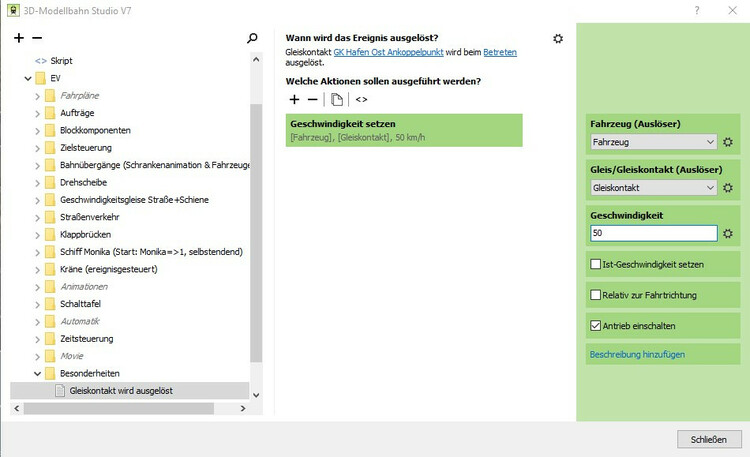Screen dimensions: 750x457
Task: Collapse the EV folder
Action: 28,78
